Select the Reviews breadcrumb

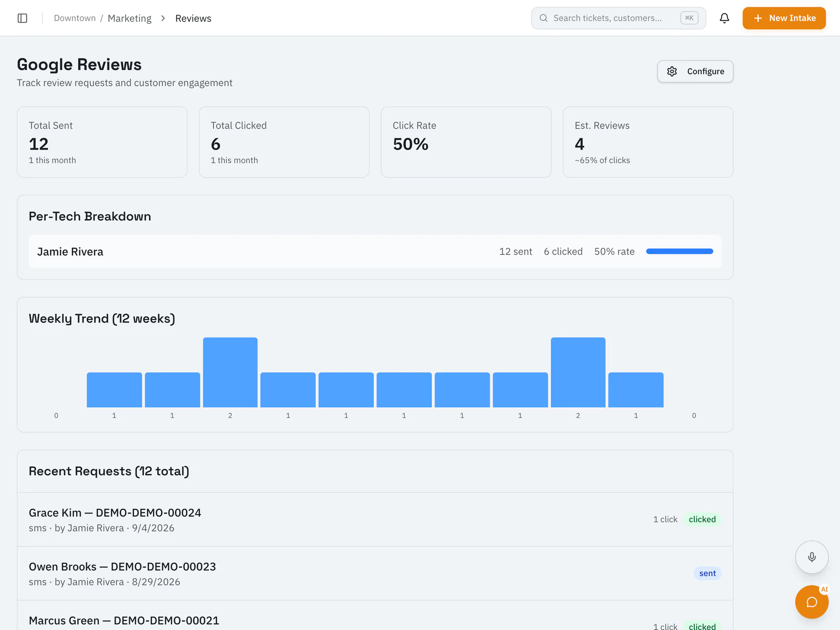click(193, 18)
